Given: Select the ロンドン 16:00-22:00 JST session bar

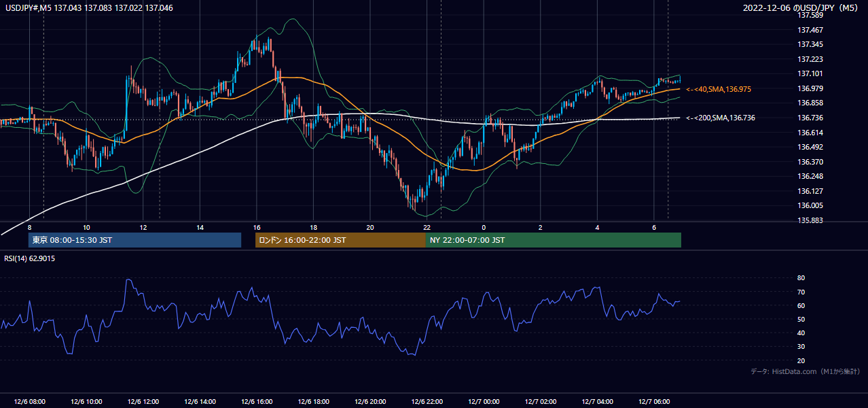Looking at the screenshot, I should 340,240.
